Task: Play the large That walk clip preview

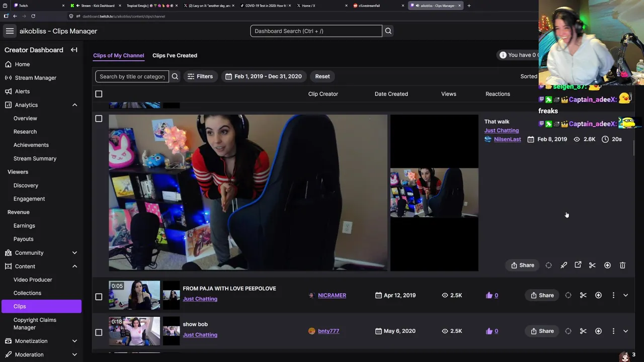Action: (248, 193)
